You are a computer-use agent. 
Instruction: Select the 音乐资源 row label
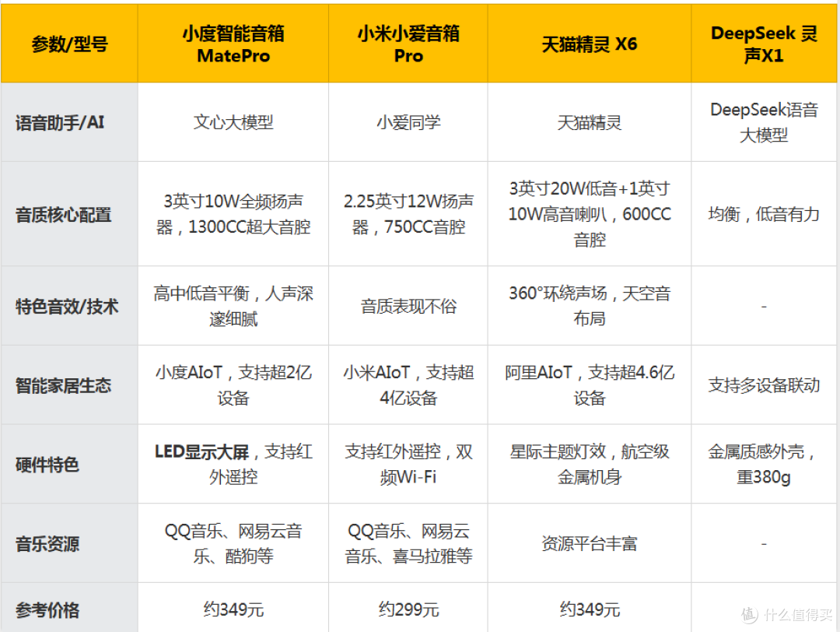[x=69, y=543]
